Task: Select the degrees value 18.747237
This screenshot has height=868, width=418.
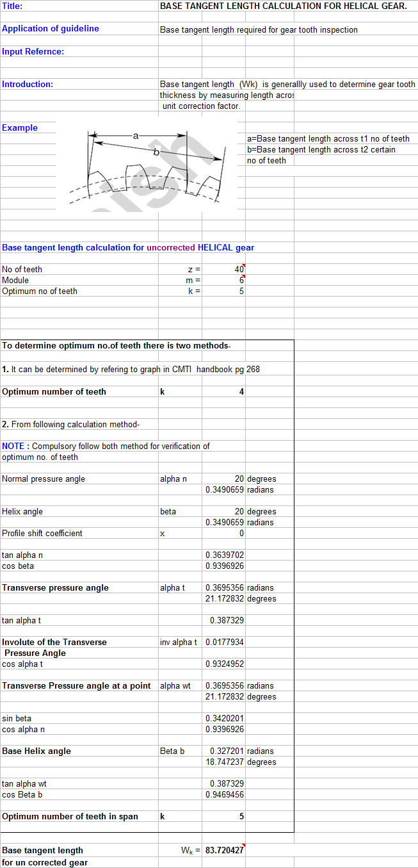Action: point(224,762)
